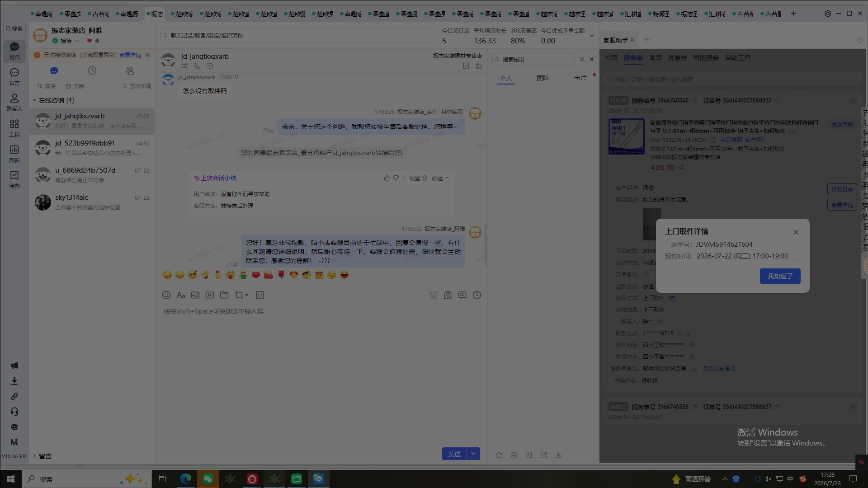Click the send file folder icon

point(224,295)
